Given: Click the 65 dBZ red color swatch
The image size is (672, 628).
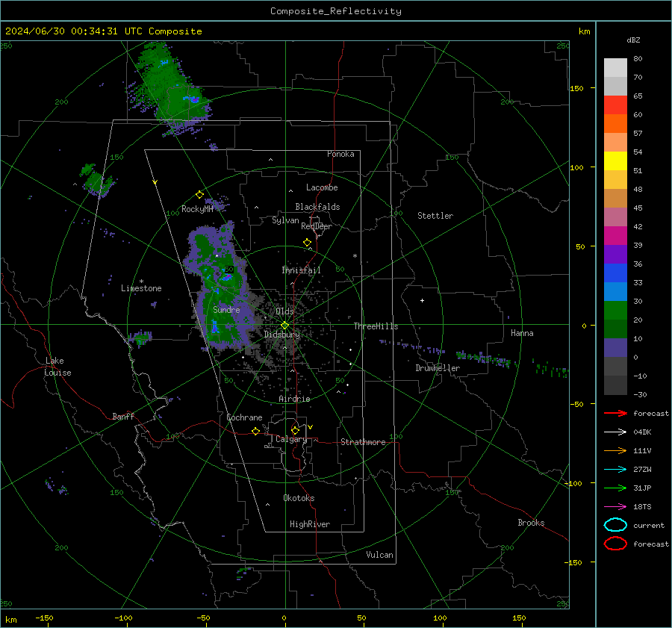Looking at the screenshot, I should [x=615, y=105].
